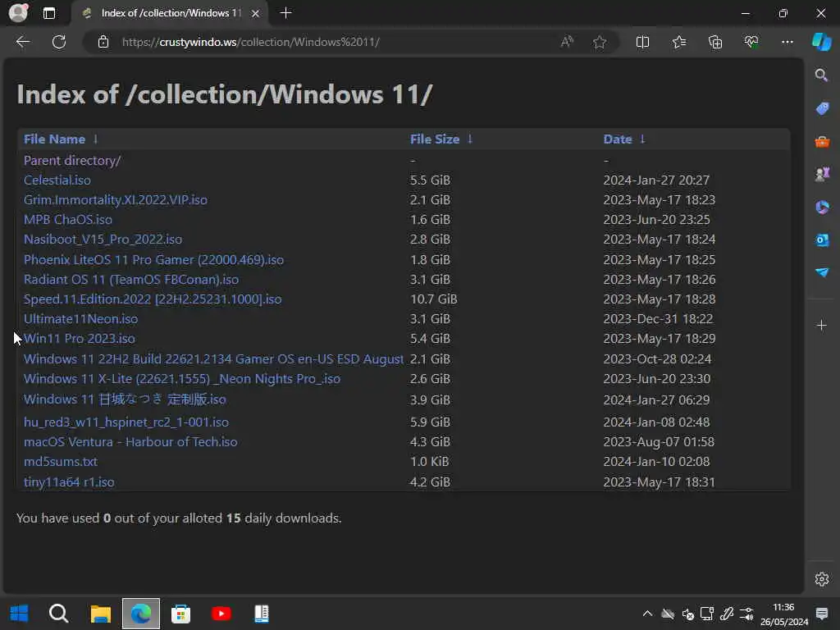Add this page to favorites star
Screen dimensions: 840x630
(600, 42)
